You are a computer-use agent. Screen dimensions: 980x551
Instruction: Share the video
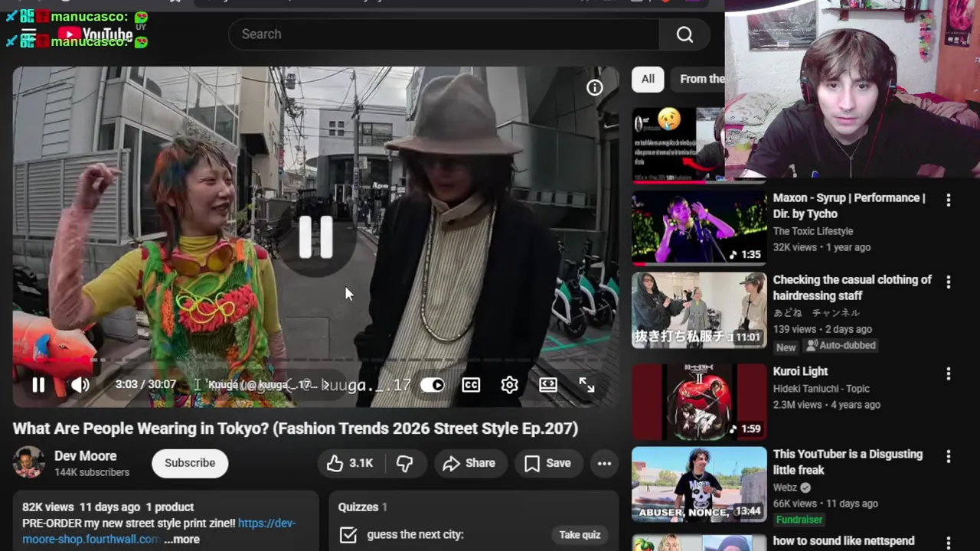[469, 463]
